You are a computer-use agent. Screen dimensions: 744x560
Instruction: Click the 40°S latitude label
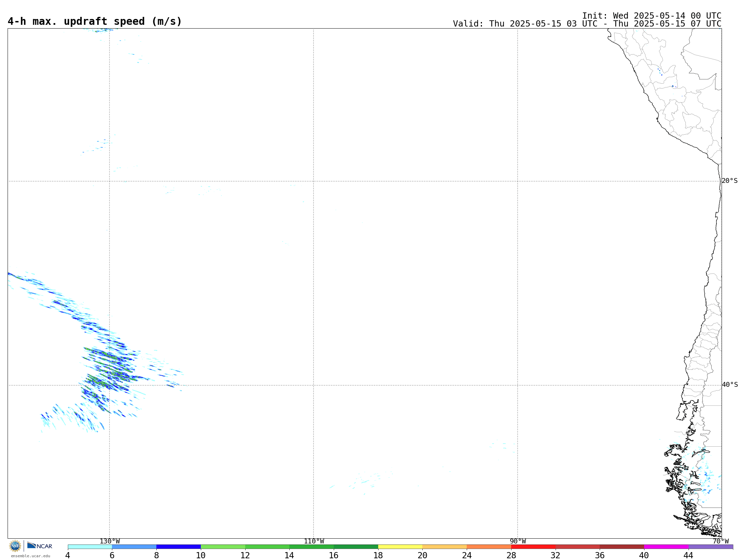click(x=730, y=385)
